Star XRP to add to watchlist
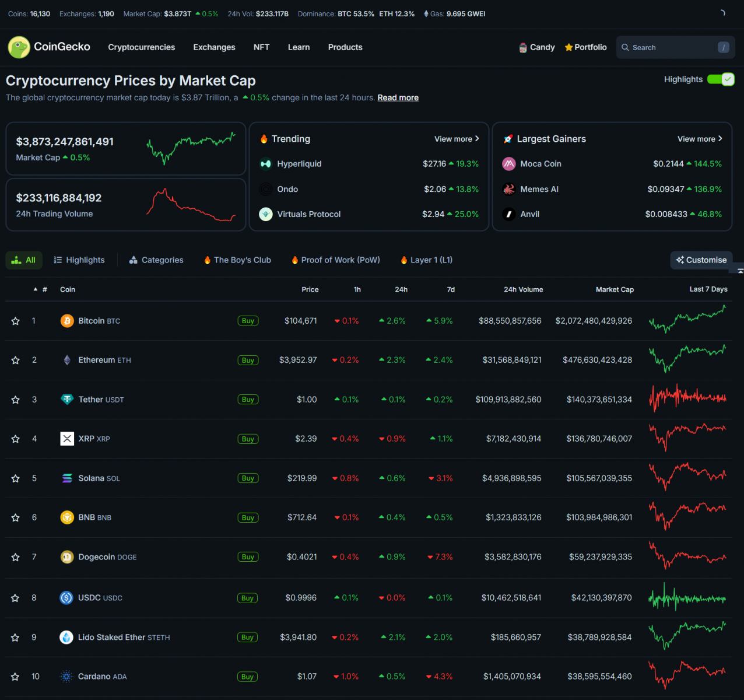The height and width of the screenshot is (700, 744). [16, 439]
